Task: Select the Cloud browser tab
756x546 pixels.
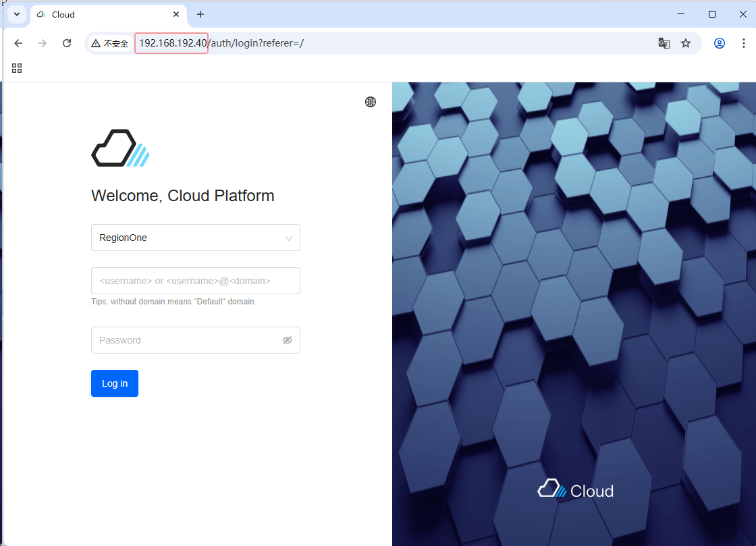Action: [x=109, y=14]
